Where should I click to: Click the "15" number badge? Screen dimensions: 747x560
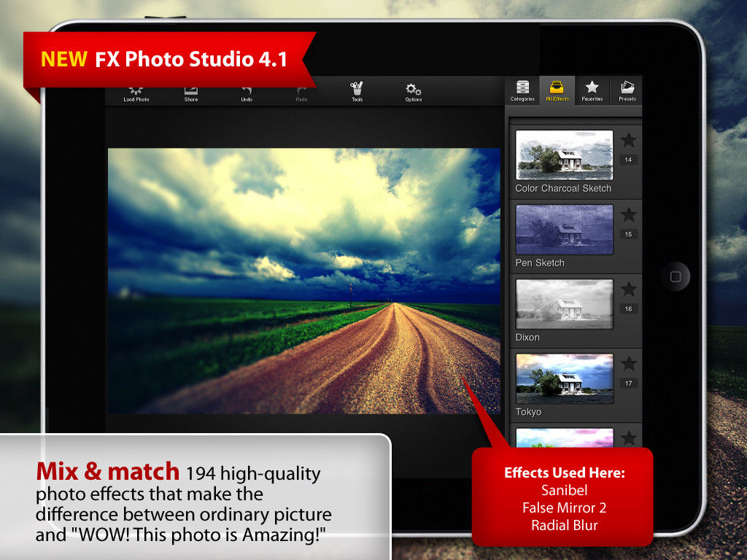click(628, 234)
